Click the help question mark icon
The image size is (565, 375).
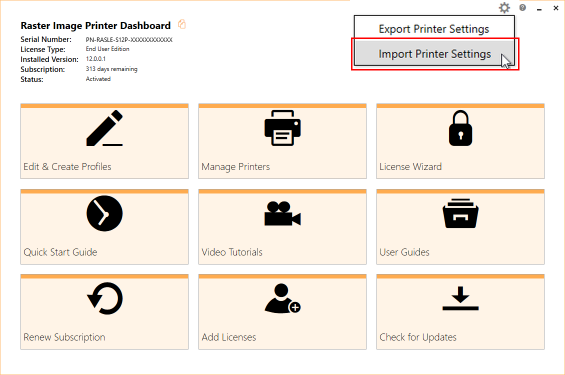coord(522,8)
